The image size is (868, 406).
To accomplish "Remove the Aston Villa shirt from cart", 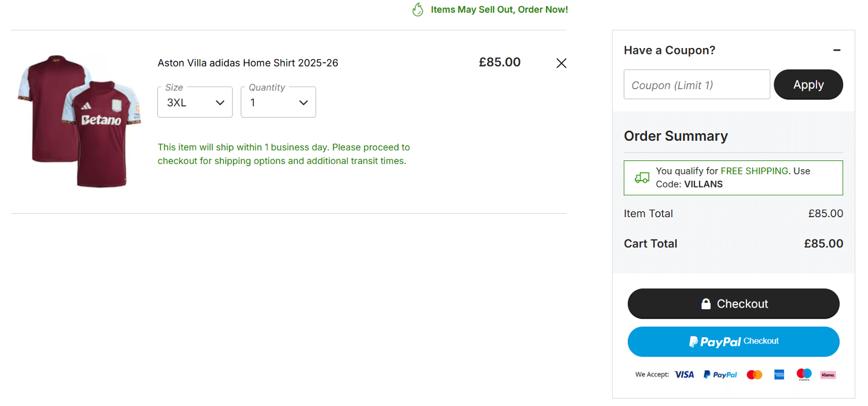I will pos(561,63).
